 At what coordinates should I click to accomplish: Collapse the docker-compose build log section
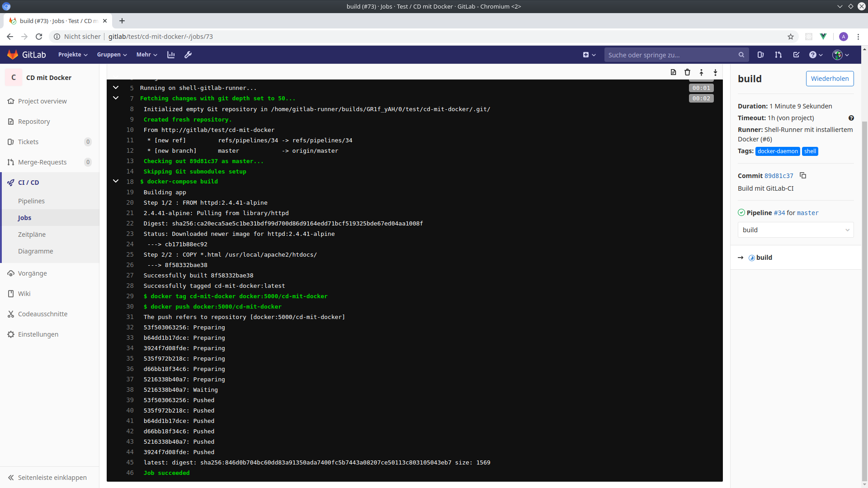pos(116,181)
